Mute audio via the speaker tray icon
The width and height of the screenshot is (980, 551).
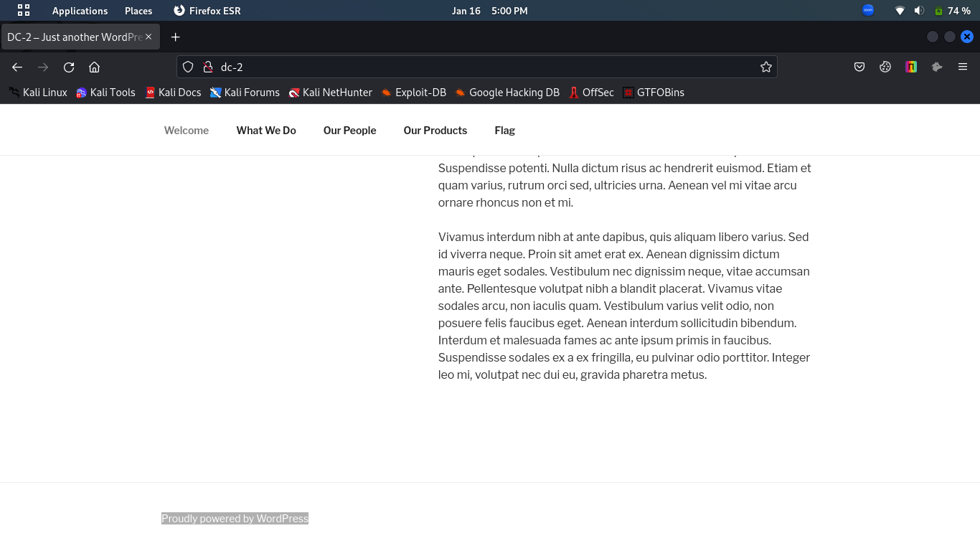point(919,10)
